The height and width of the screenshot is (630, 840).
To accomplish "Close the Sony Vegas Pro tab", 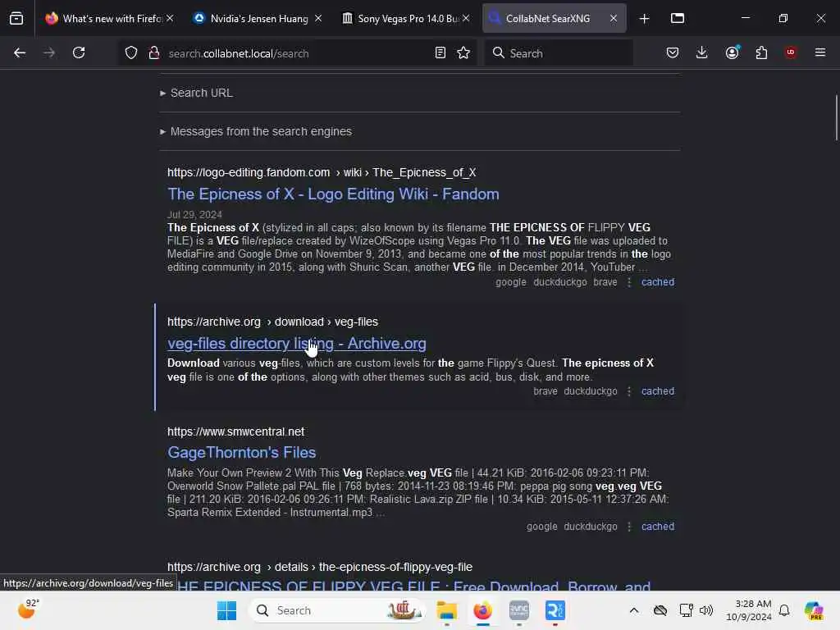I will 466,18.
